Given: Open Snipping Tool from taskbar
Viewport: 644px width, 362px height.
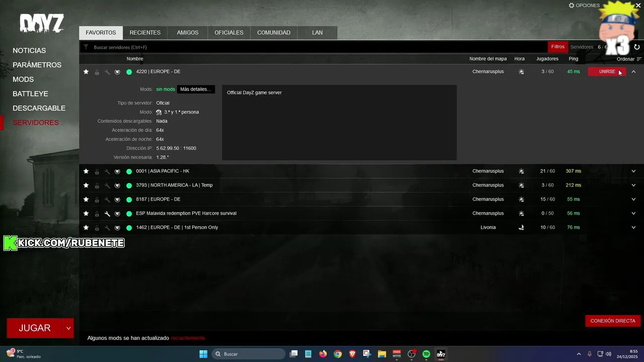Looking at the screenshot, I should pyautogui.click(x=367, y=354).
